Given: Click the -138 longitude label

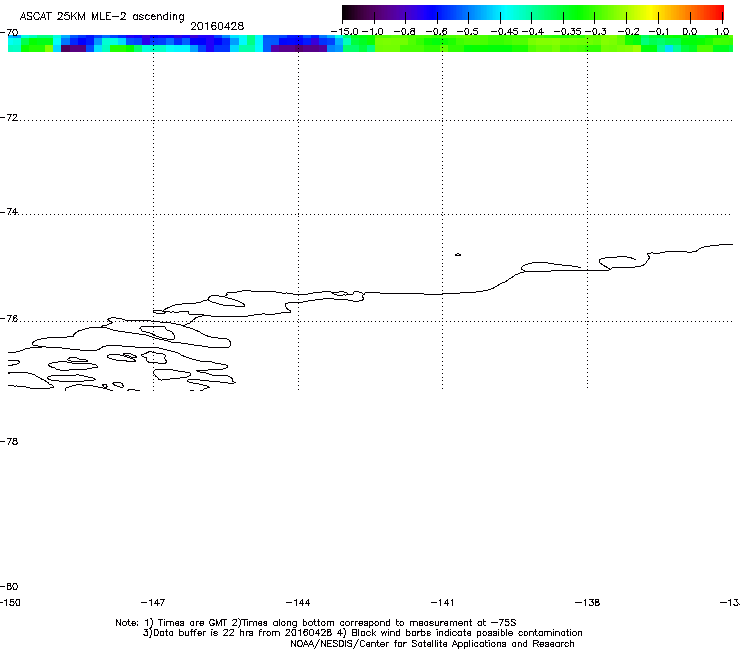Looking at the screenshot, I should pos(588,603).
